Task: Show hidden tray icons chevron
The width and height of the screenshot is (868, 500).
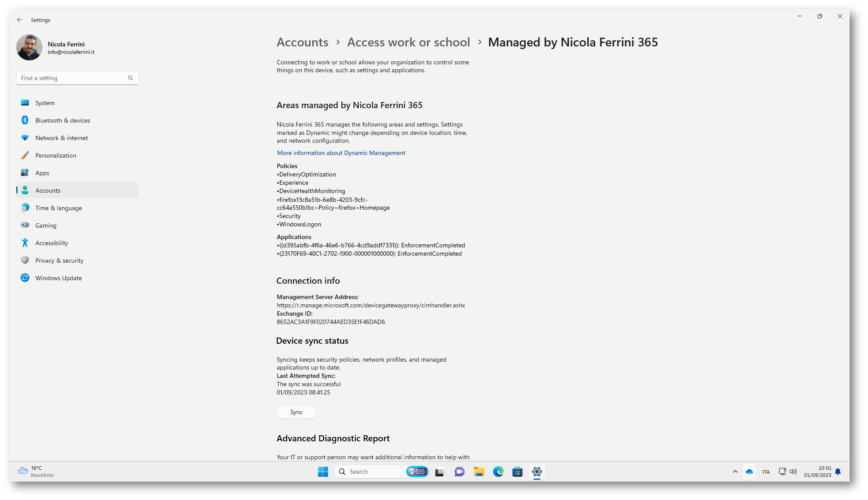Action: 735,472
